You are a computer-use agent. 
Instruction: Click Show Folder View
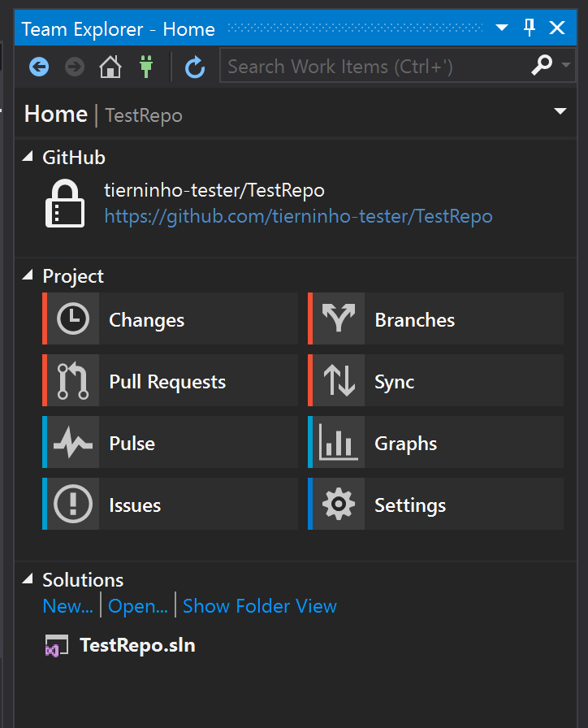260,606
